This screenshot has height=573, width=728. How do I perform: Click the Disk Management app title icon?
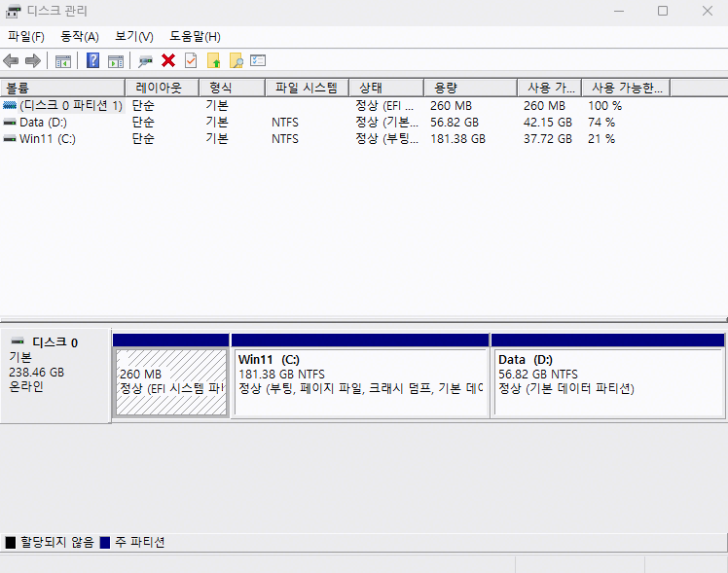click(x=13, y=11)
